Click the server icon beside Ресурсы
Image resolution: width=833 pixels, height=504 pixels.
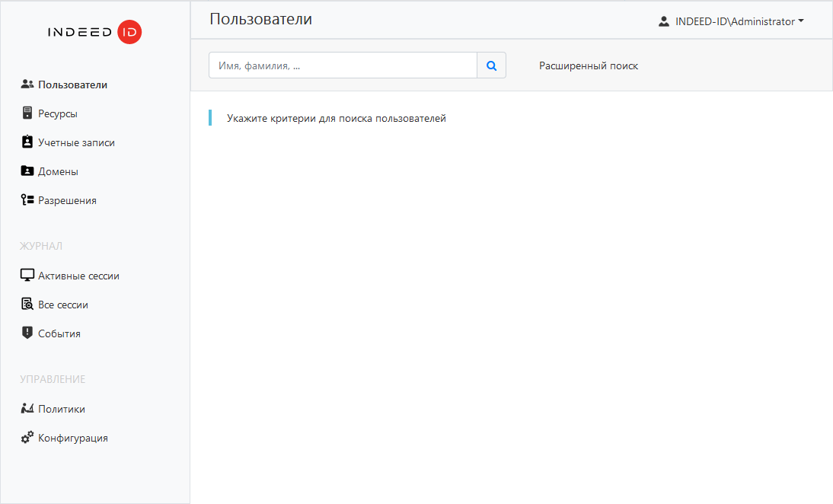tap(27, 113)
